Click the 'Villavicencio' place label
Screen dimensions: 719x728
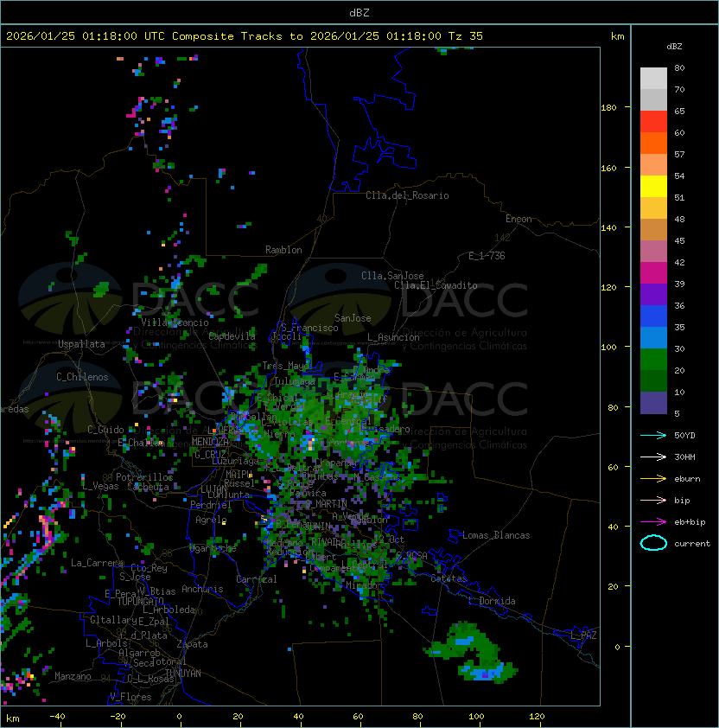pos(175,322)
